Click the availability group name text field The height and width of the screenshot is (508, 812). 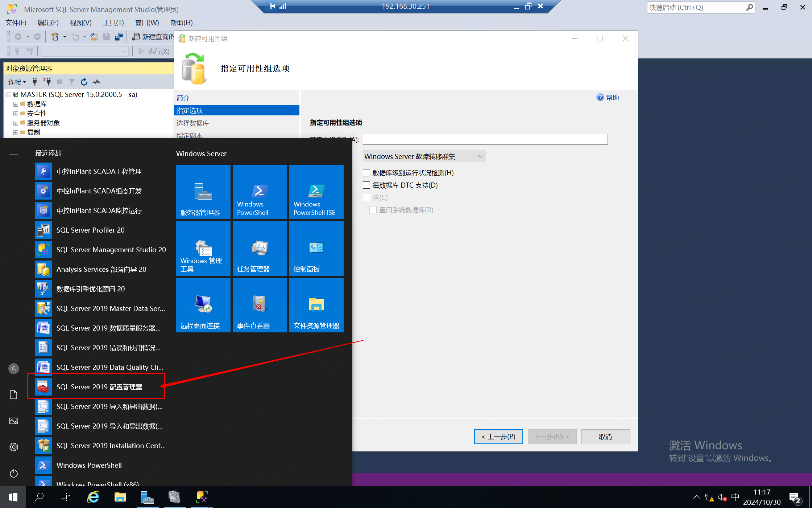[x=485, y=139]
